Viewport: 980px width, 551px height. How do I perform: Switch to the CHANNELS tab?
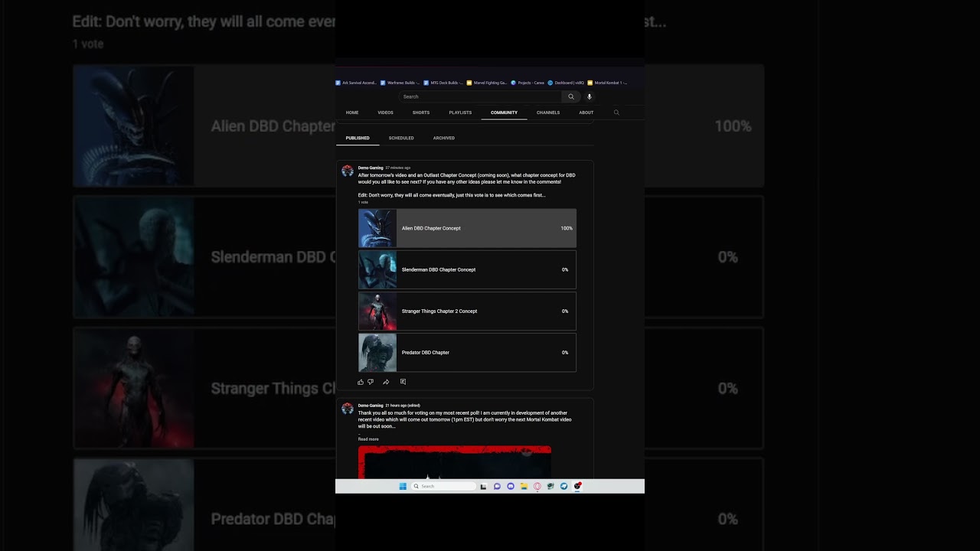click(548, 112)
